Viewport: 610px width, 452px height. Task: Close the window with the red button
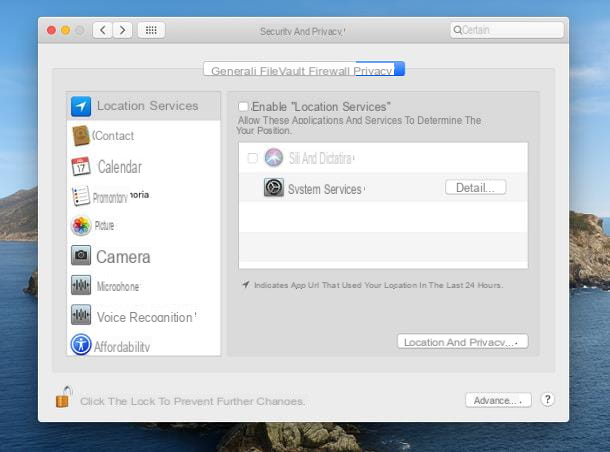tap(51, 30)
